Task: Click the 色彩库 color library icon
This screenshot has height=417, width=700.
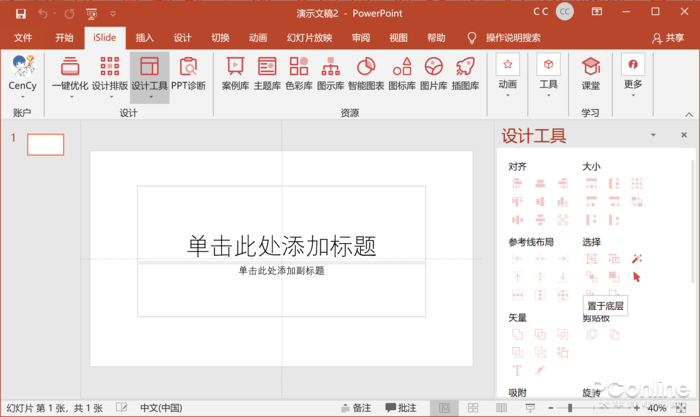Action: pyautogui.click(x=299, y=73)
